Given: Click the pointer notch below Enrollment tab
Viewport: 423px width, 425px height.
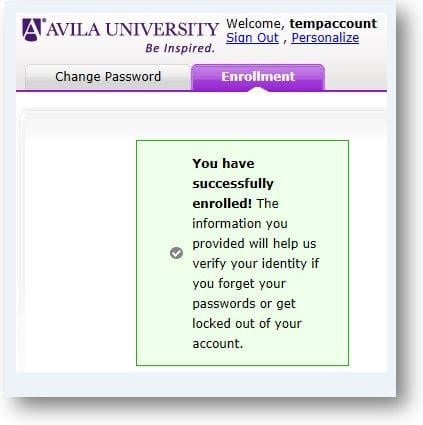Looking at the screenshot, I should 258,90.
